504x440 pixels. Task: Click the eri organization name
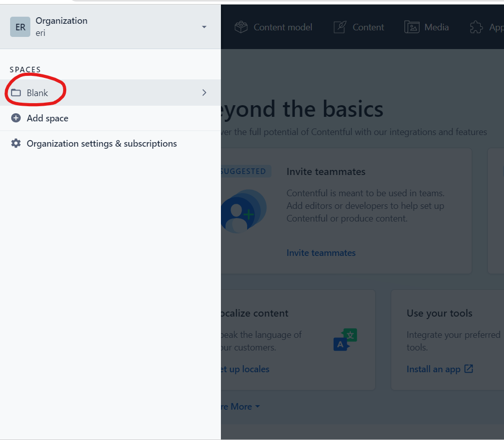coord(40,33)
